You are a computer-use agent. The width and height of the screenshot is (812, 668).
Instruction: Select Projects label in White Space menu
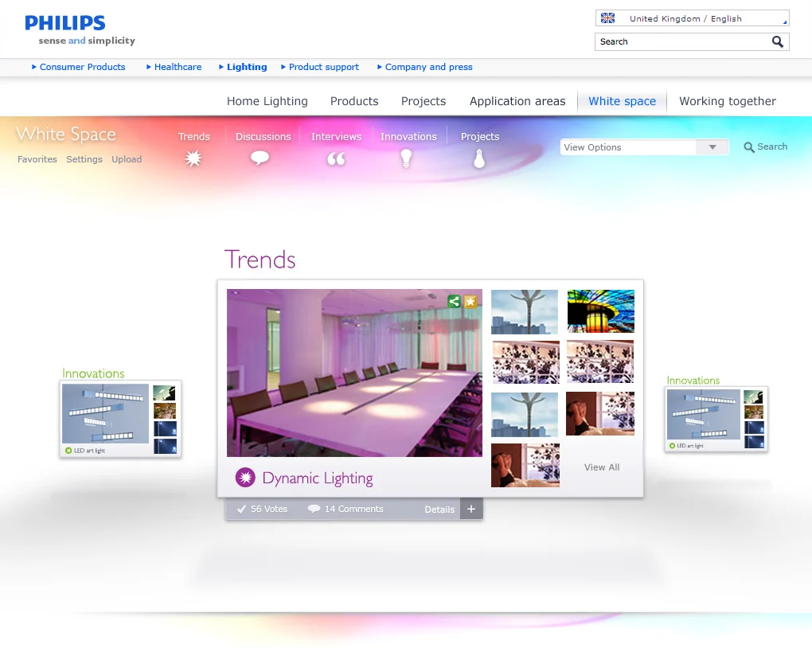(480, 136)
